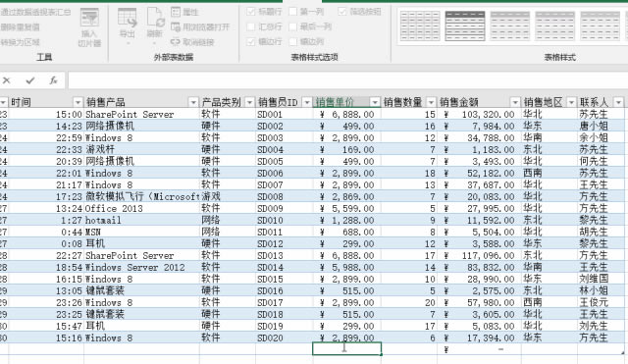Click the Properties (属性) icon
The height and width of the screenshot is (364, 628).
(176, 12)
